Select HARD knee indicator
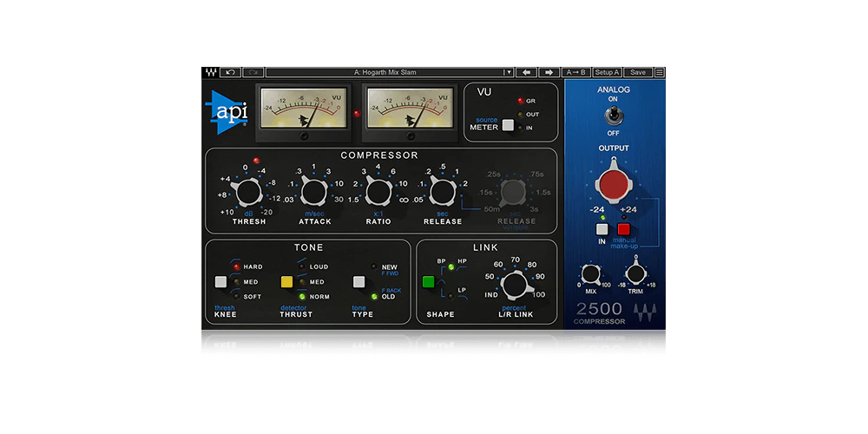The image size is (868, 434). [237, 266]
